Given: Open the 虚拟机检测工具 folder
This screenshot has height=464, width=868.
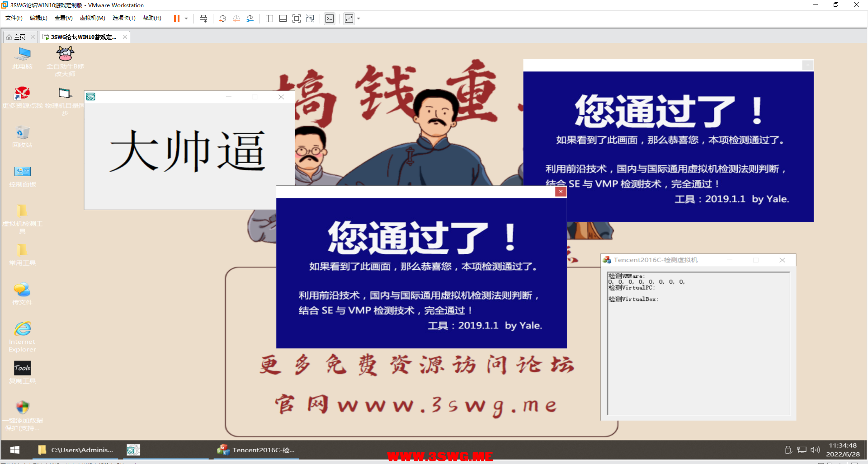Looking at the screenshot, I should (22, 219).
